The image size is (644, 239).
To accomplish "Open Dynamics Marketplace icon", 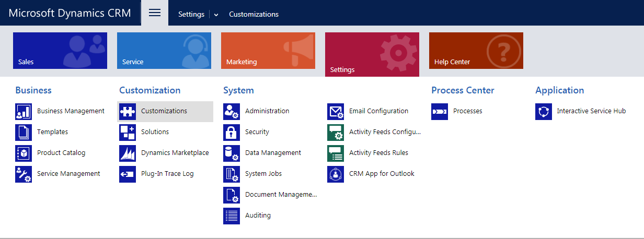I will point(128,153).
